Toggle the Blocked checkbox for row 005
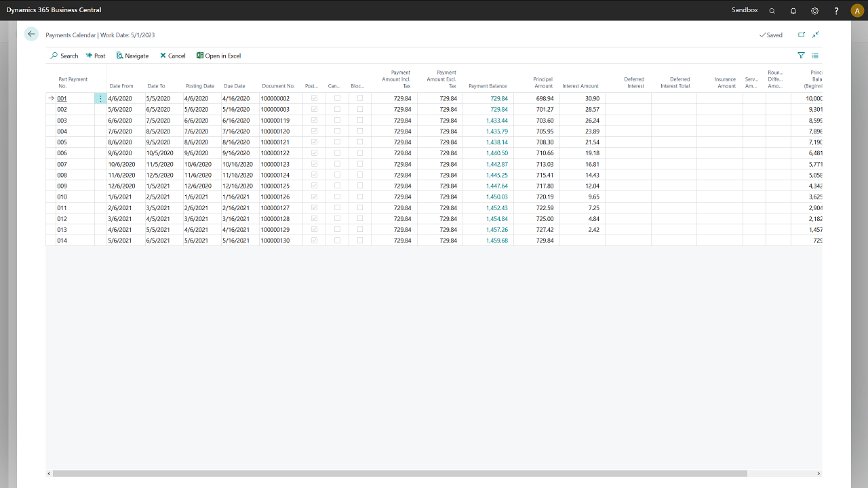868x488 pixels. point(360,142)
